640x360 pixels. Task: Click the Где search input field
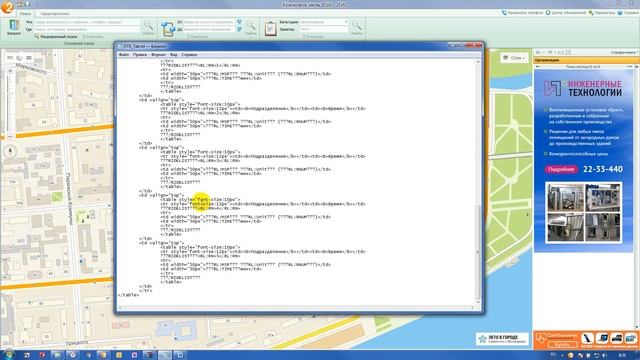coord(87,29)
